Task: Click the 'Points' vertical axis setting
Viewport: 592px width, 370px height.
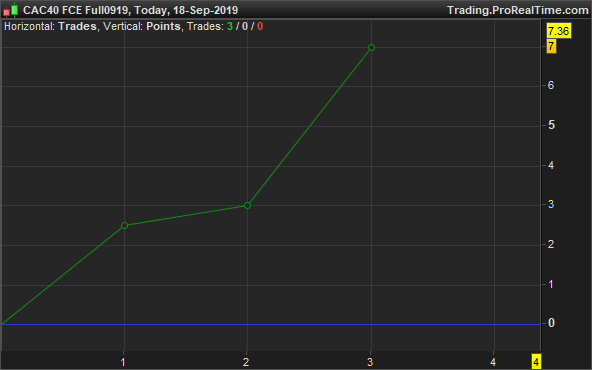Action: pos(163,26)
